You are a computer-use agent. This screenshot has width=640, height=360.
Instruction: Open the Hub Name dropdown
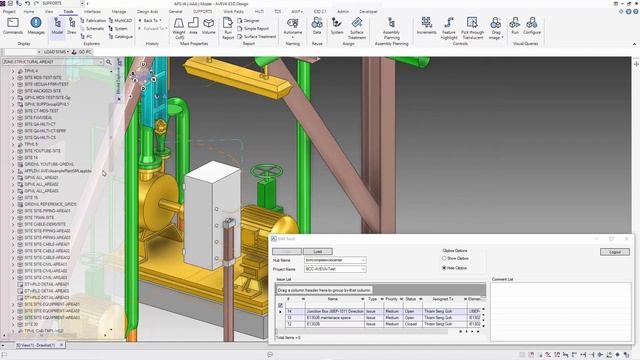point(363,260)
